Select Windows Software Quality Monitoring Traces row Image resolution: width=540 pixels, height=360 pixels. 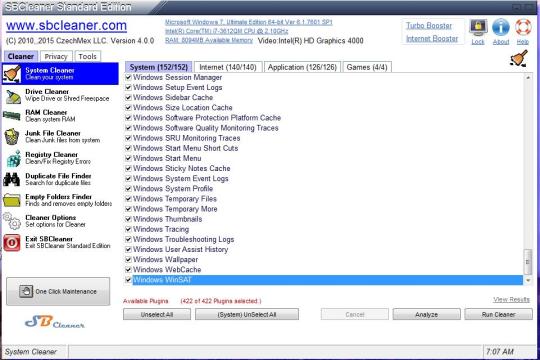pos(206,128)
